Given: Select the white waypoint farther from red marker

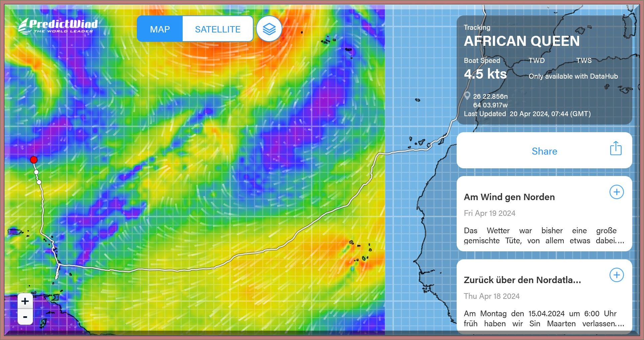Looking at the screenshot, I should 39,182.
